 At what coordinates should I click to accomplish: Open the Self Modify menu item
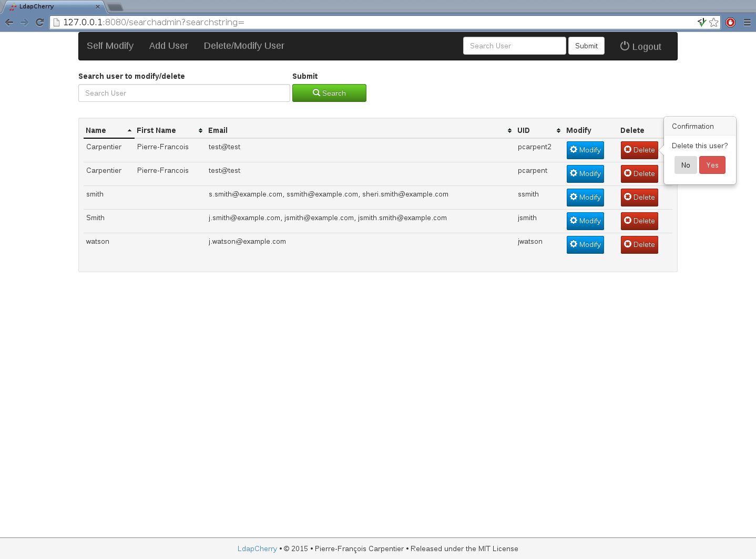click(110, 46)
